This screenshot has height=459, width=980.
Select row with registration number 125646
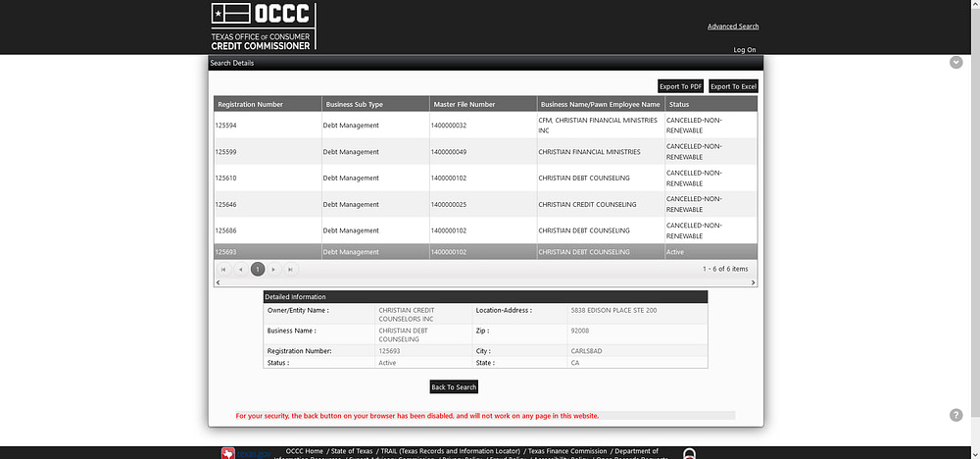point(486,204)
